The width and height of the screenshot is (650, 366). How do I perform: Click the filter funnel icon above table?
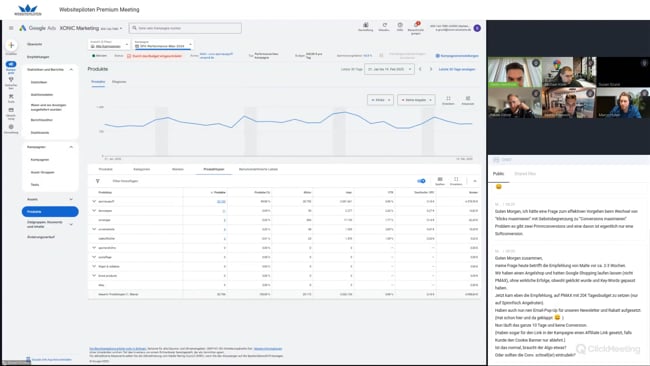[x=97, y=181]
